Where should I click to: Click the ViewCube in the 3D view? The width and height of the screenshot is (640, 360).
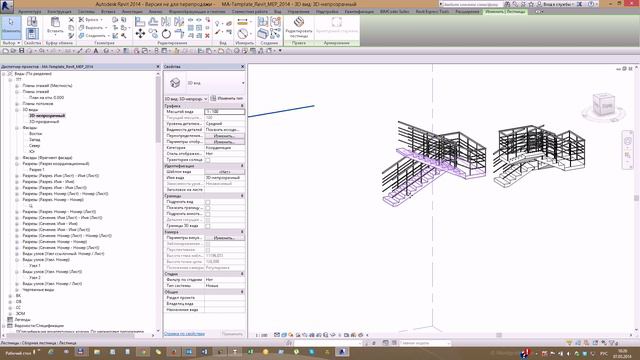click(604, 105)
